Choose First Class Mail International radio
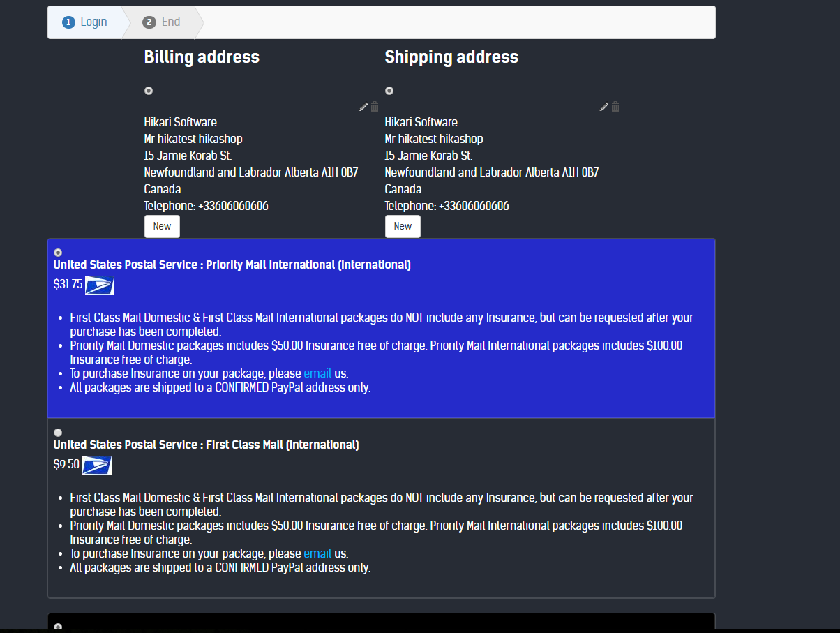 [58, 433]
